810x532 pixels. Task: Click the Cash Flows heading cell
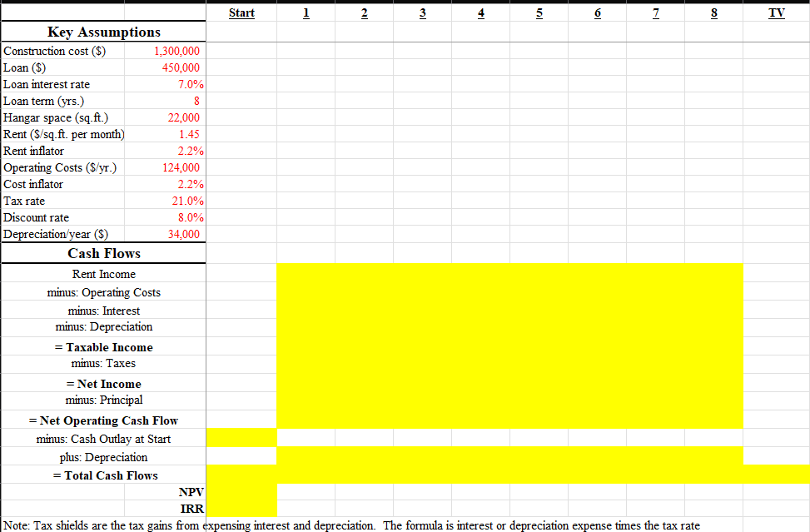coord(103,253)
